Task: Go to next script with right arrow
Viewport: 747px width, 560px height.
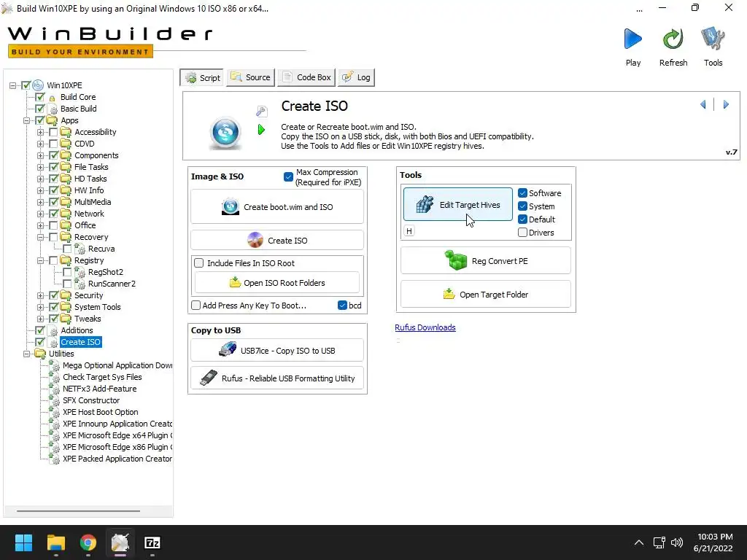Action: pyautogui.click(x=726, y=104)
